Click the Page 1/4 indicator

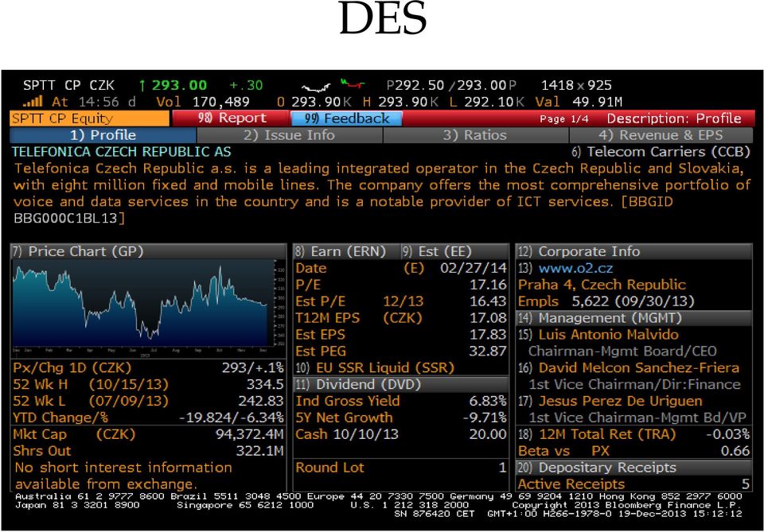click(563, 118)
